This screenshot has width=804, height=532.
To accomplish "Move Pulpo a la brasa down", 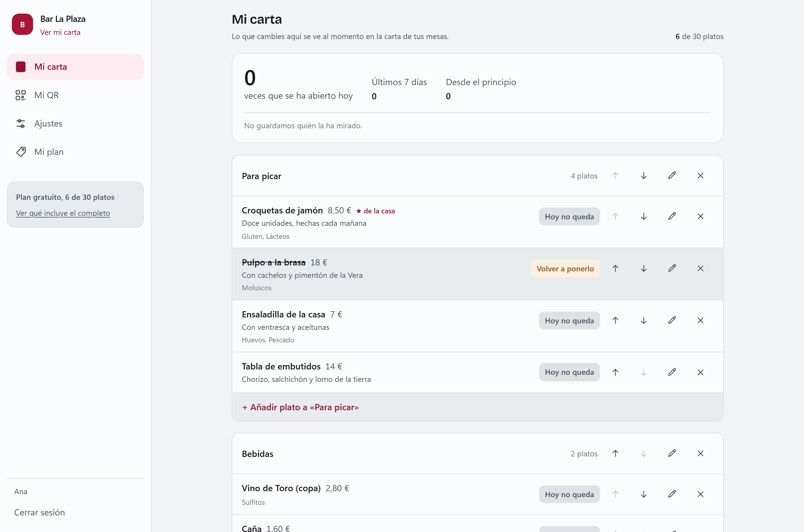I will [x=643, y=269].
